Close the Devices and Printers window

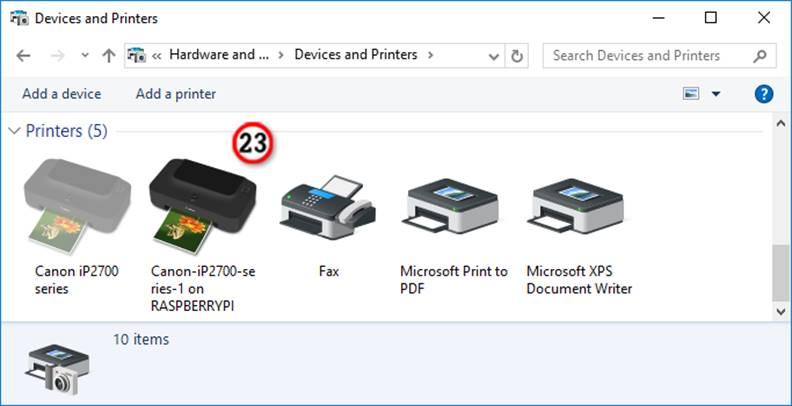[x=764, y=18]
